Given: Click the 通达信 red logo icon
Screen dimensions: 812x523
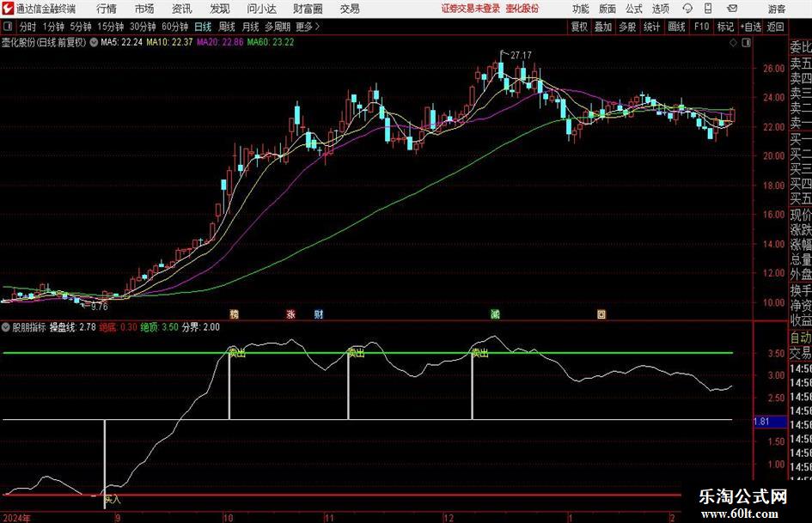Looking at the screenshot, I should click(9, 9).
